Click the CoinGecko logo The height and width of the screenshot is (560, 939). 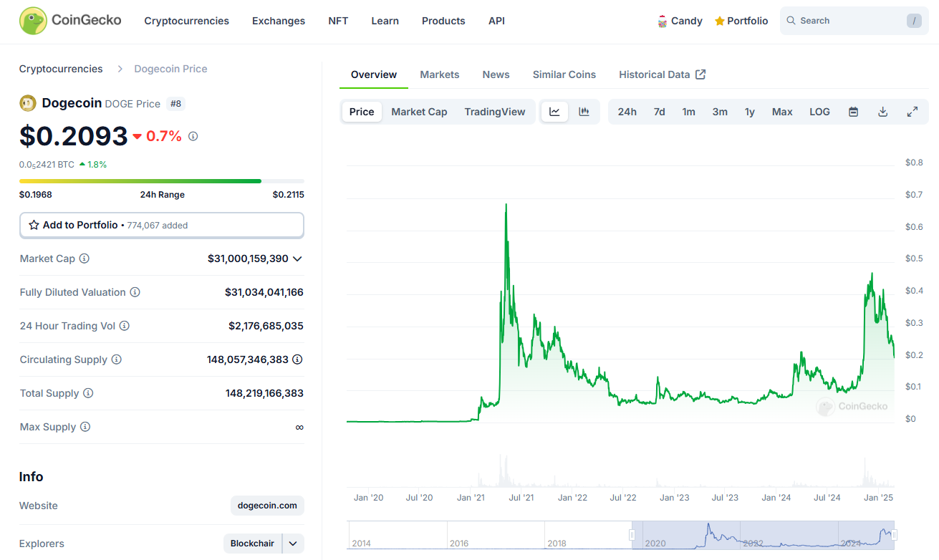tap(70, 21)
